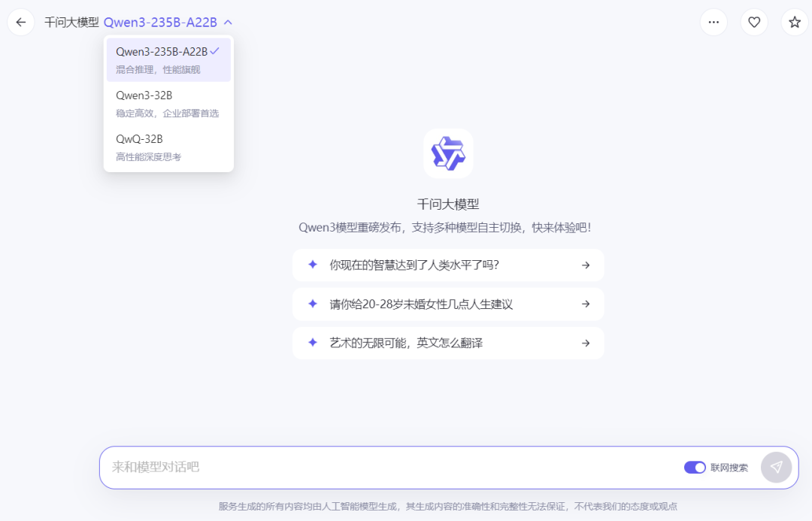The image size is (812, 521).
Task: Click the arrow on 你现在的智慧 suggestion
Action: tap(586, 265)
